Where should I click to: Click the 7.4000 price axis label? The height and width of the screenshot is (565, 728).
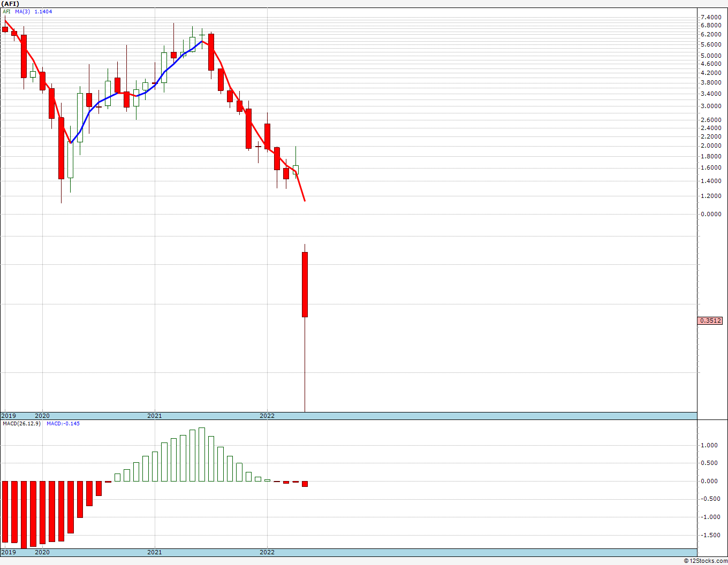tap(710, 17)
